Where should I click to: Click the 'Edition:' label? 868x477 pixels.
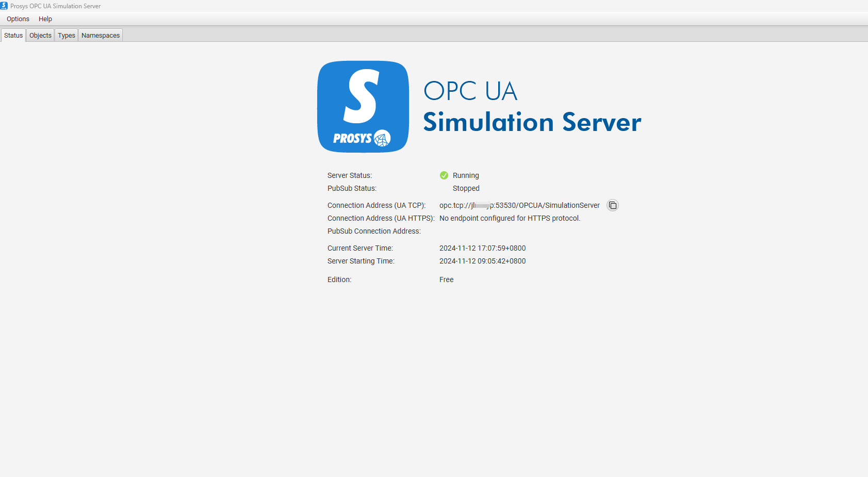[x=339, y=279]
